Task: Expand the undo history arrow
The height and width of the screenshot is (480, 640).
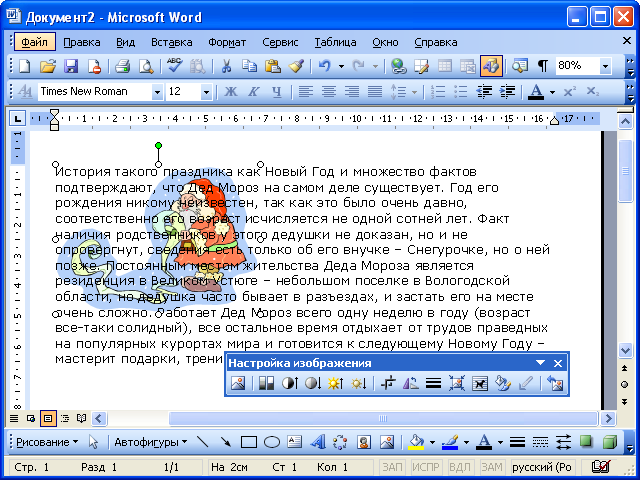Action: 341,66
